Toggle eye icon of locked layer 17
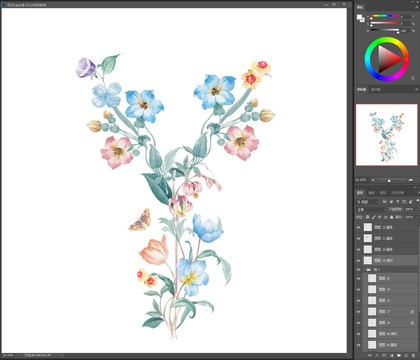This screenshot has width=420, height=360. (x=358, y=312)
